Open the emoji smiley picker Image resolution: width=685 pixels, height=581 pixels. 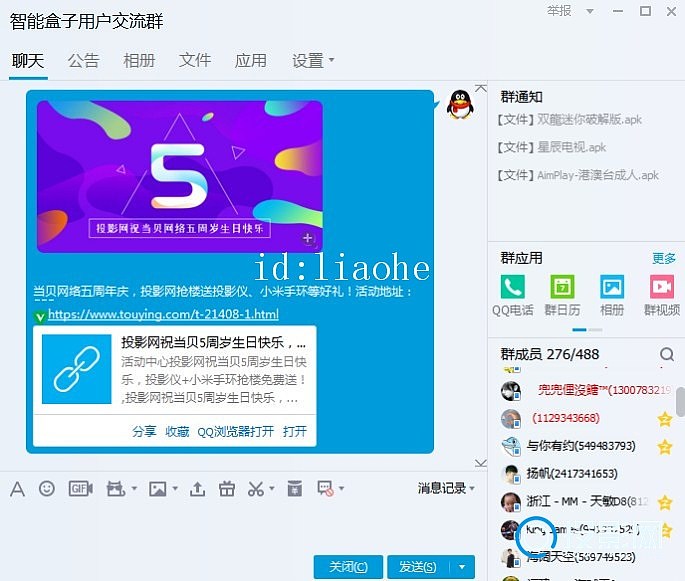[46, 489]
